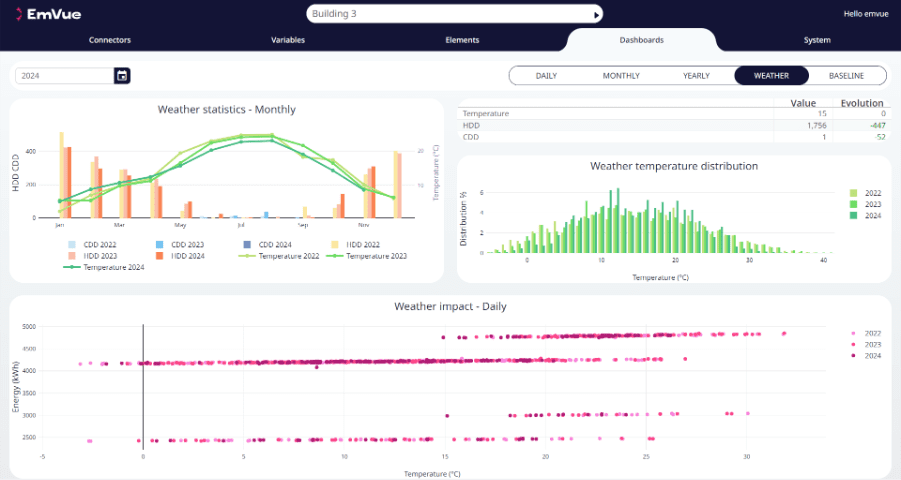Open the calendar date picker icon
Viewport: 901px width, 480px height.
pos(122,75)
